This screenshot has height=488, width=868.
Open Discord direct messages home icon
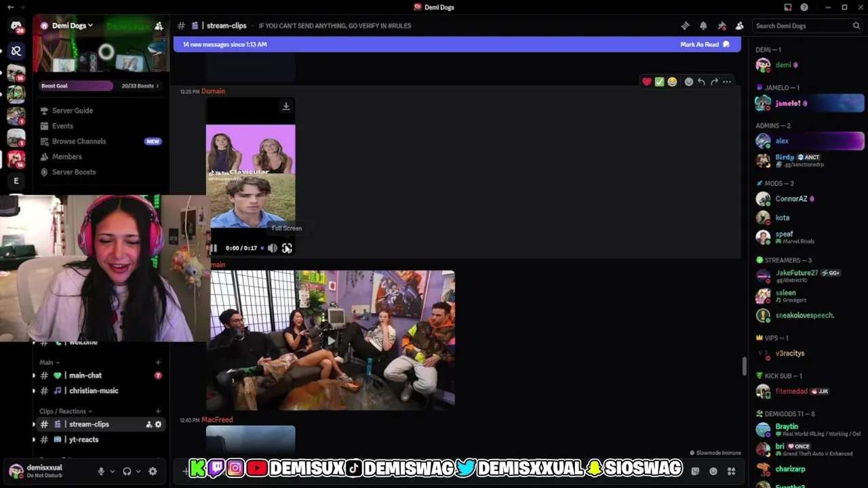tap(16, 26)
